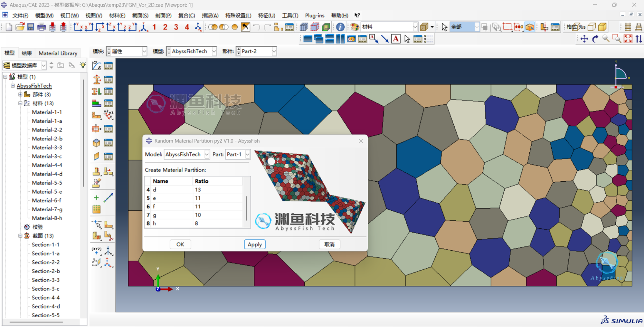Open the Material Manager beside Create Material

(109, 66)
